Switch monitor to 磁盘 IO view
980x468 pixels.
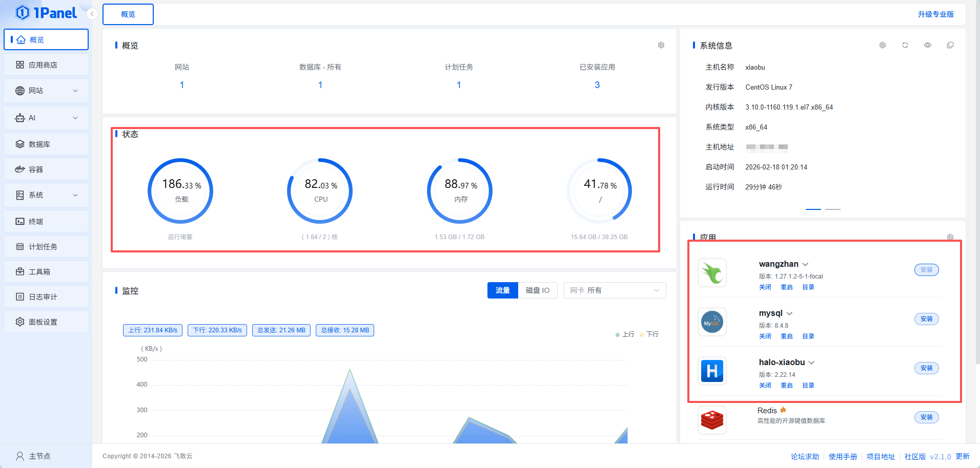click(537, 290)
